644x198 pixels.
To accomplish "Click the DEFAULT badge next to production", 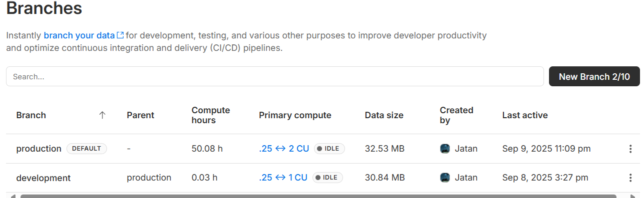I will coord(86,149).
